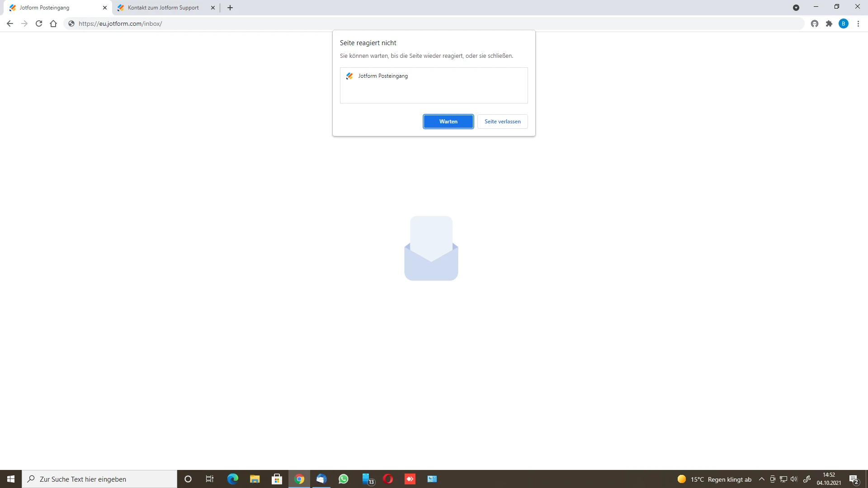
Task: Open the browser extensions puzzle icon
Action: [x=830, y=23]
